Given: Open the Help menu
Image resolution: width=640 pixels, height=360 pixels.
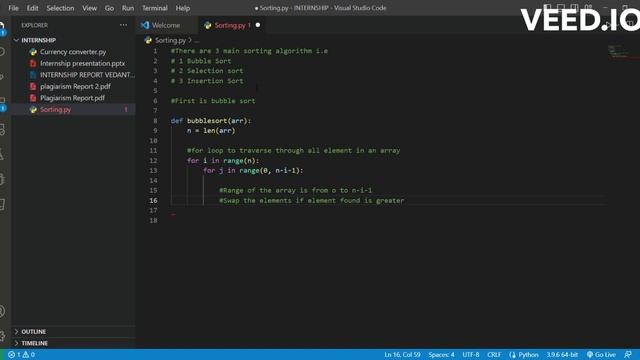Looking at the screenshot, I should click(x=182, y=8).
